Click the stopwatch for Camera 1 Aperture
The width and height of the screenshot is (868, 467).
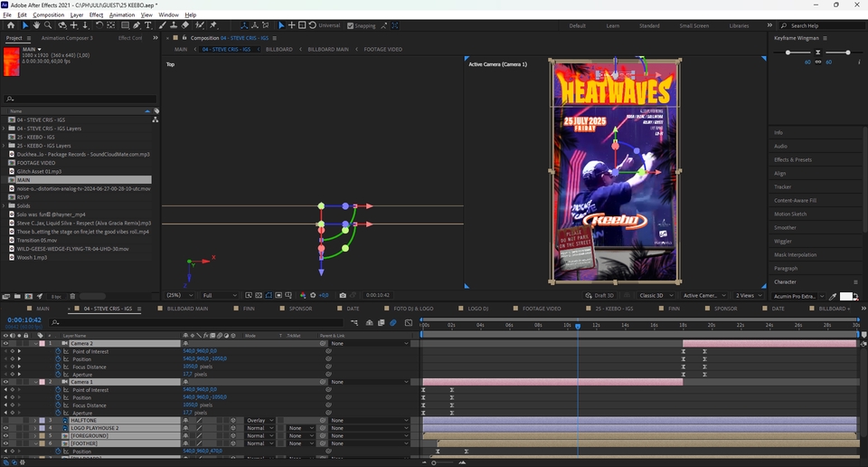coord(58,413)
